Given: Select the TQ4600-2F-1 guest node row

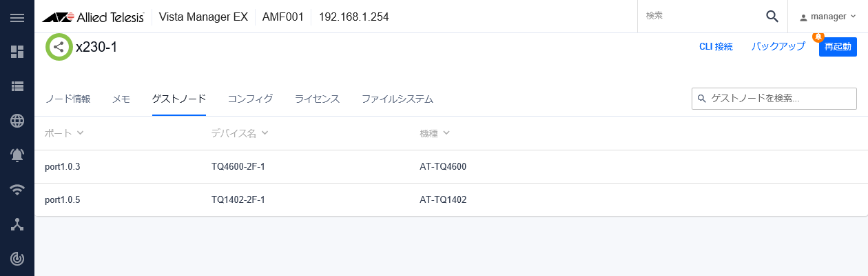Looking at the screenshot, I should 238,167.
